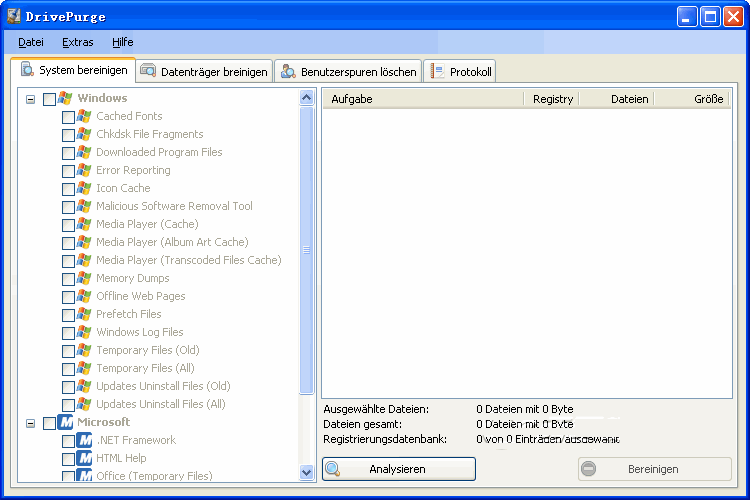Select the Chkdsk File Fragments entry
Viewport: 750px width, 500px height.
[150, 134]
